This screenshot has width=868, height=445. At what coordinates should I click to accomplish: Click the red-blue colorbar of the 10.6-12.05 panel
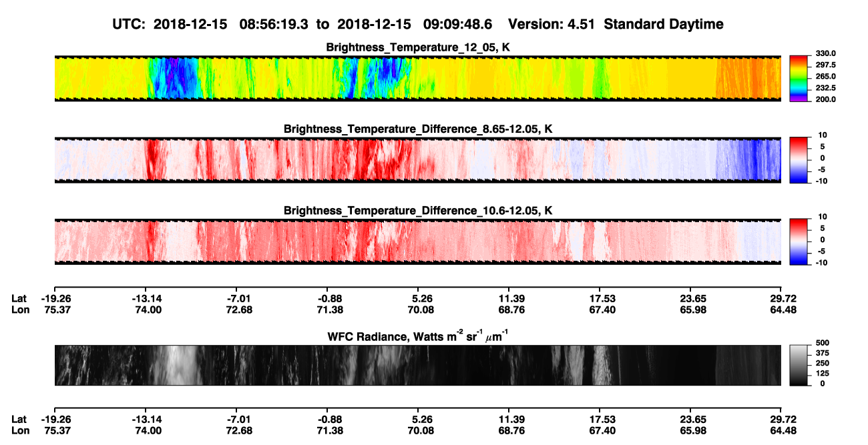pyautogui.click(x=799, y=242)
